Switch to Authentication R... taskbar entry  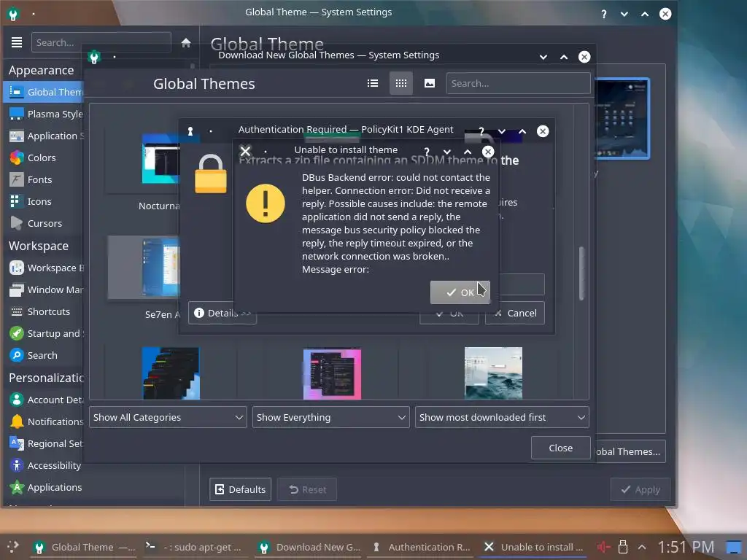422,547
